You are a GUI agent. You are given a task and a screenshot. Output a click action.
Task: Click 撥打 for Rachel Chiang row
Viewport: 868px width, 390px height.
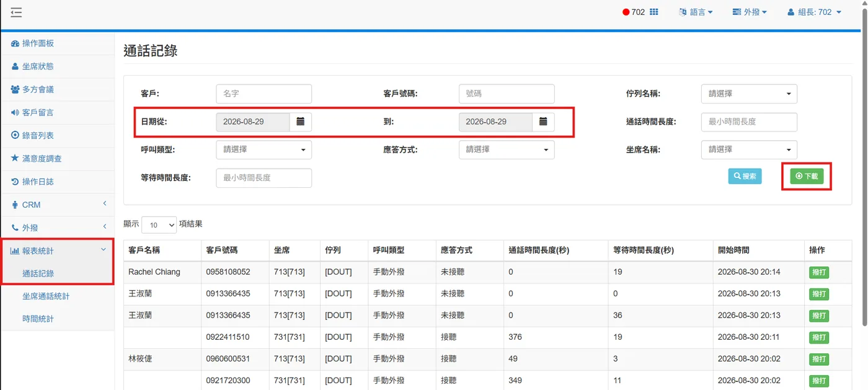818,272
